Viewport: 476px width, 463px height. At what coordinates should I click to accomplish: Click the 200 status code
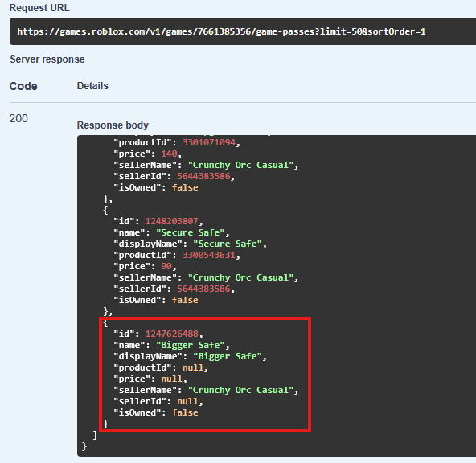click(x=18, y=118)
